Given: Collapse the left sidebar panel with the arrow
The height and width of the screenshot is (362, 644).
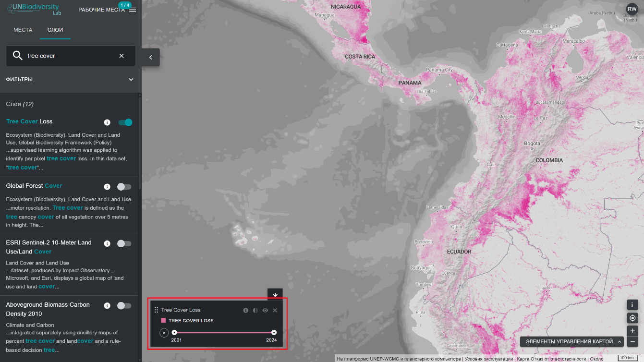Looking at the screenshot, I should pyautogui.click(x=150, y=57).
